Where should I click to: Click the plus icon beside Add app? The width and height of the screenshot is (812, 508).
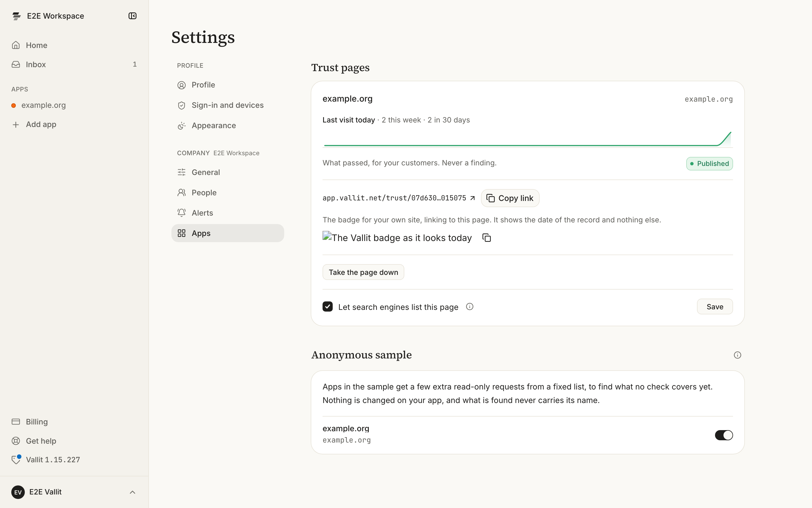point(16,125)
